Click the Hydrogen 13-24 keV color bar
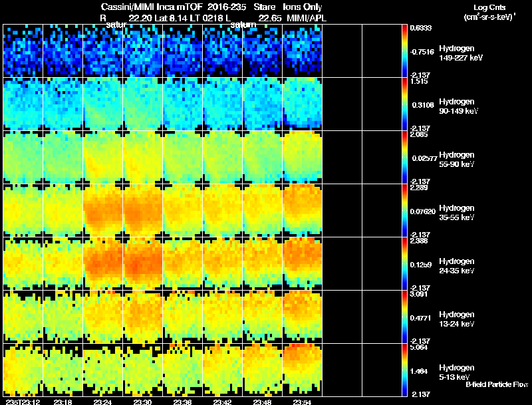The image size is (532, 405). pyautogui.click(x=404, y=317)
